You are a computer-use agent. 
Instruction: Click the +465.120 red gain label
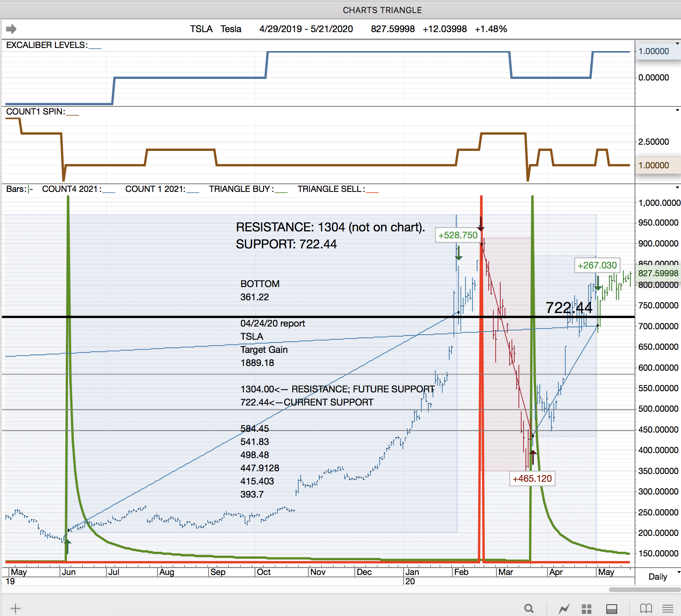tap(532, 479)
